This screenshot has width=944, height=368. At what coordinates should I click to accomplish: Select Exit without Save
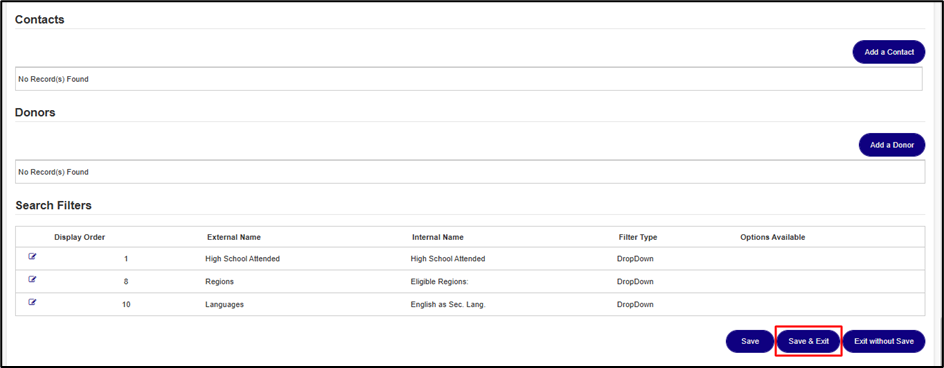pyautogui.click(x=884, y=341)
